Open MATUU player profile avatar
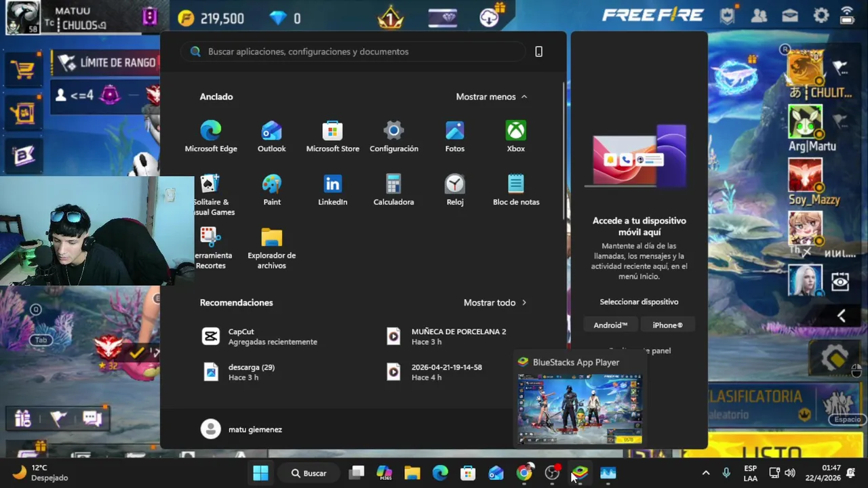868x488 pixels. click(22, 18)
